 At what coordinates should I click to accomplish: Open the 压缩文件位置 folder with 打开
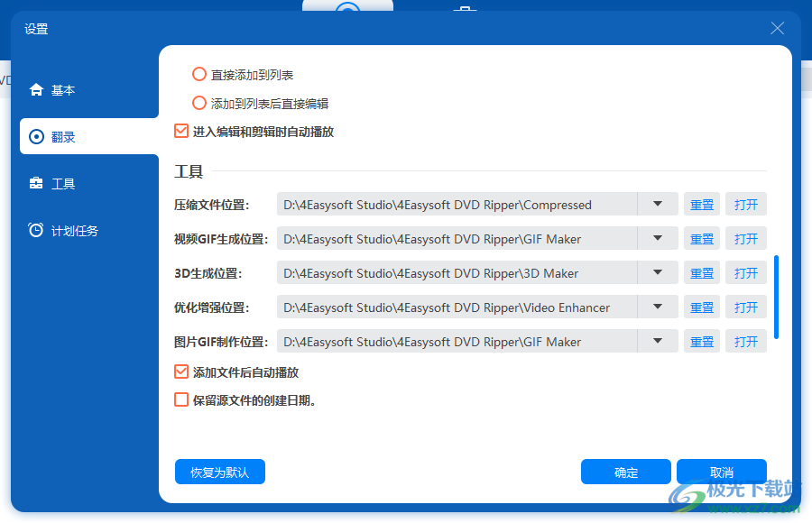coord(746,204)
